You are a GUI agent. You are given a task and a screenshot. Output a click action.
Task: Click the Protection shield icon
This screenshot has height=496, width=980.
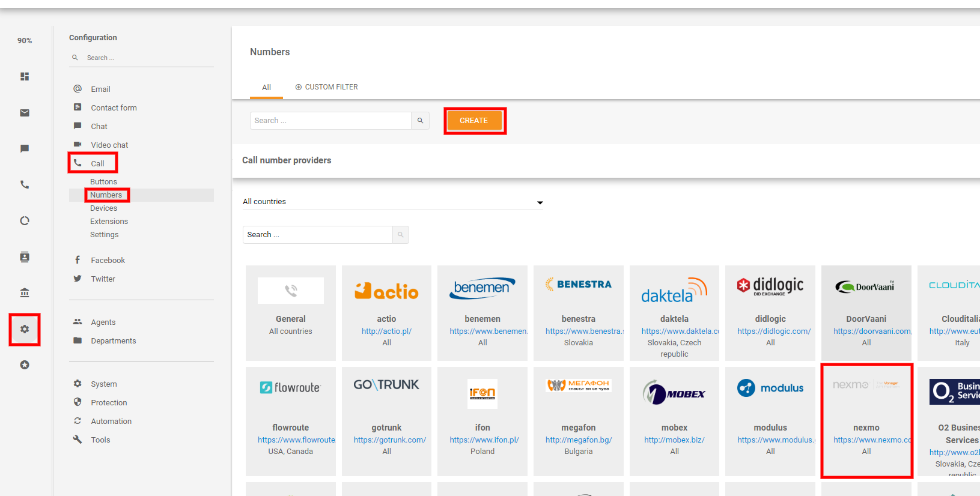click(78, 402)
